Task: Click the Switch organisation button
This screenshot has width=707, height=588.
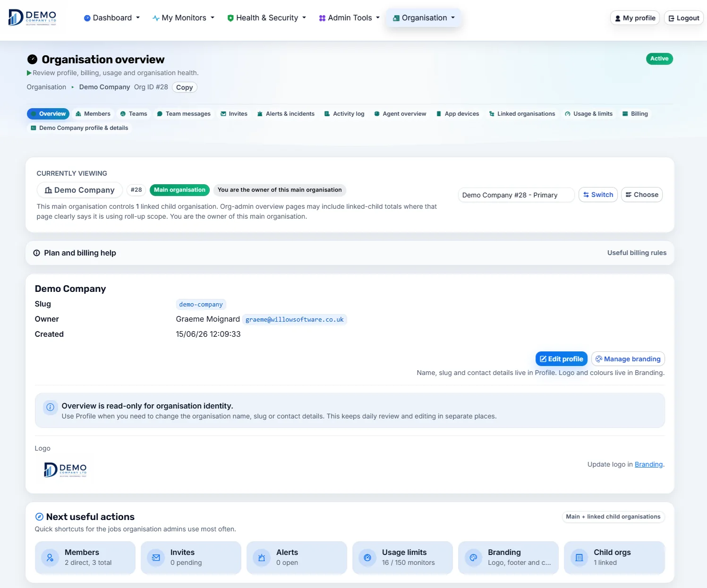Action: (x=598, y=195)
